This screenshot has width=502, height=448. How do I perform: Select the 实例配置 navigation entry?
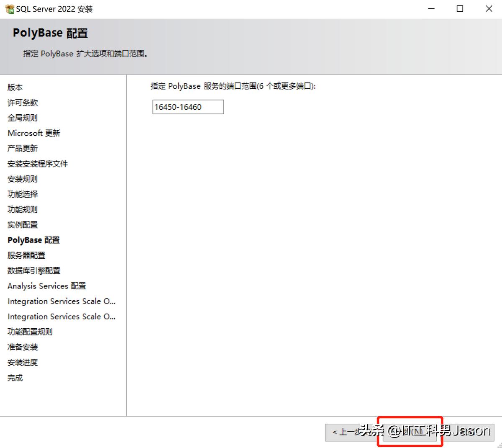pos(22,224)
